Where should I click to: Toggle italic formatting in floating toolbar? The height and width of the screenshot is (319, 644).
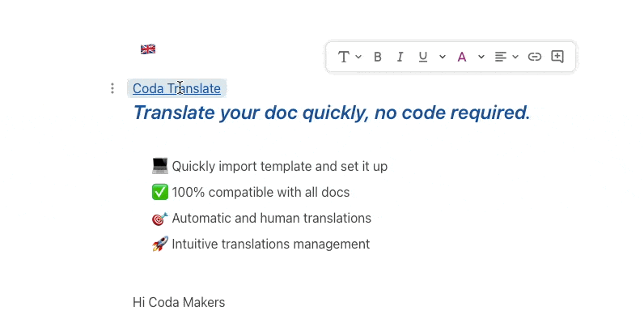click(400, 57)
